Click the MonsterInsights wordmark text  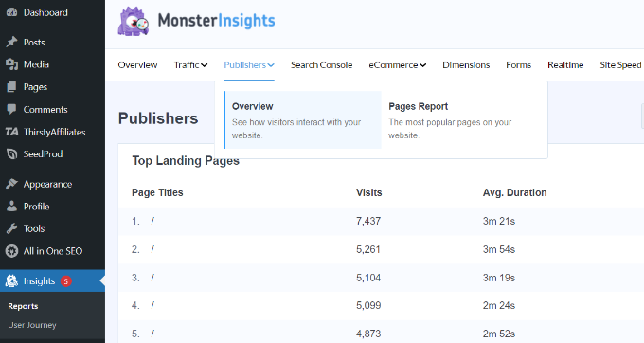pos(217,21)
